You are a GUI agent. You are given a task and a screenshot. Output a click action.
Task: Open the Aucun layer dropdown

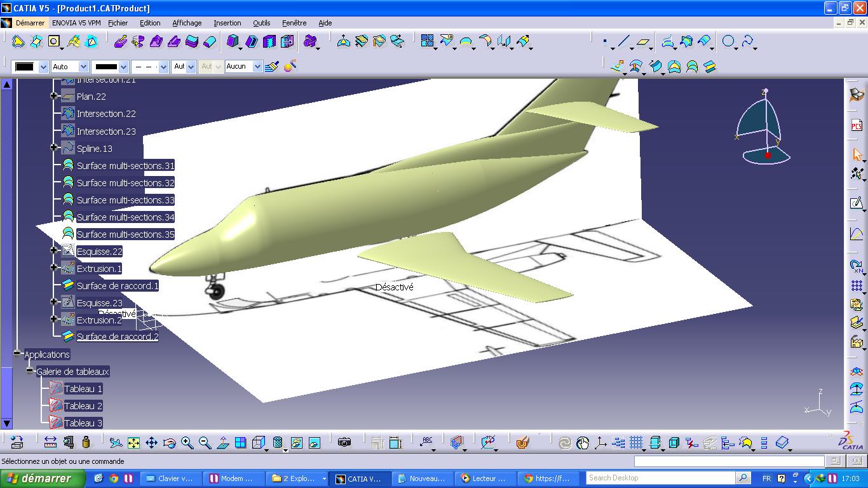coord(257,66)
